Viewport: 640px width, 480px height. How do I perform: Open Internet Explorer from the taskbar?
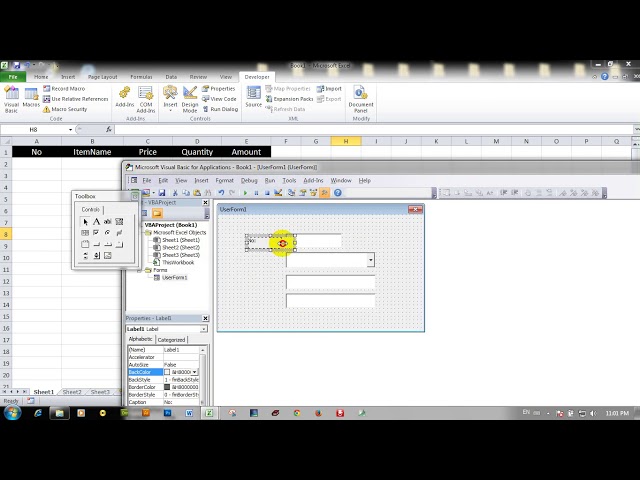[38, 413]
